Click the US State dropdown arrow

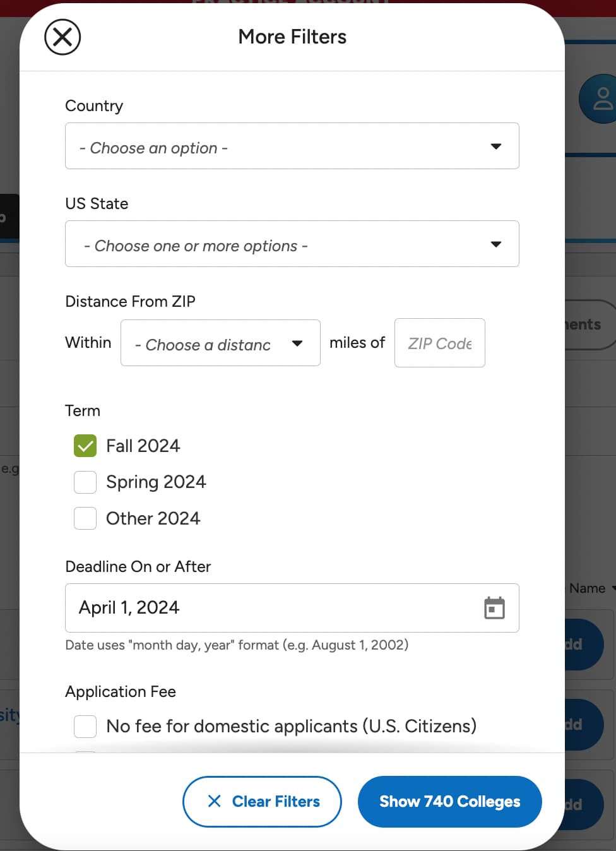(496, 244)
